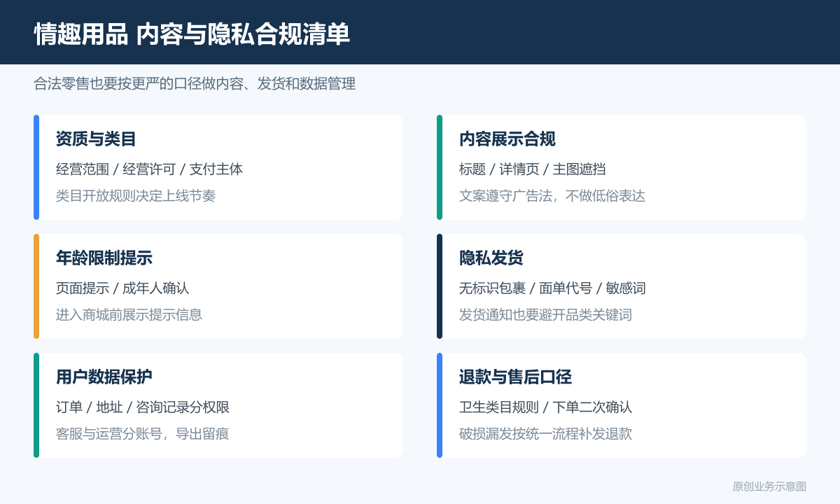Click the subtitle 合法零售也要按更严的口径做内容
840x504 pixels.
(x=195, y=84)
